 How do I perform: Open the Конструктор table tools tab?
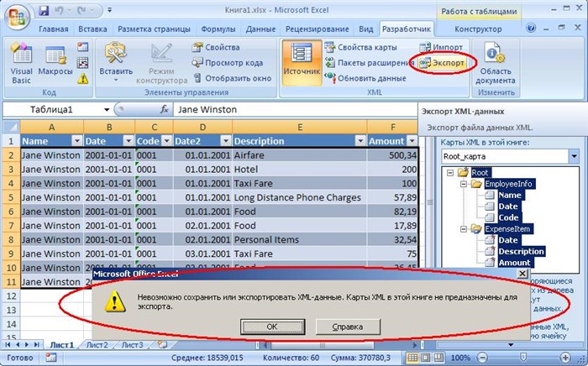[x=478, y=29]
